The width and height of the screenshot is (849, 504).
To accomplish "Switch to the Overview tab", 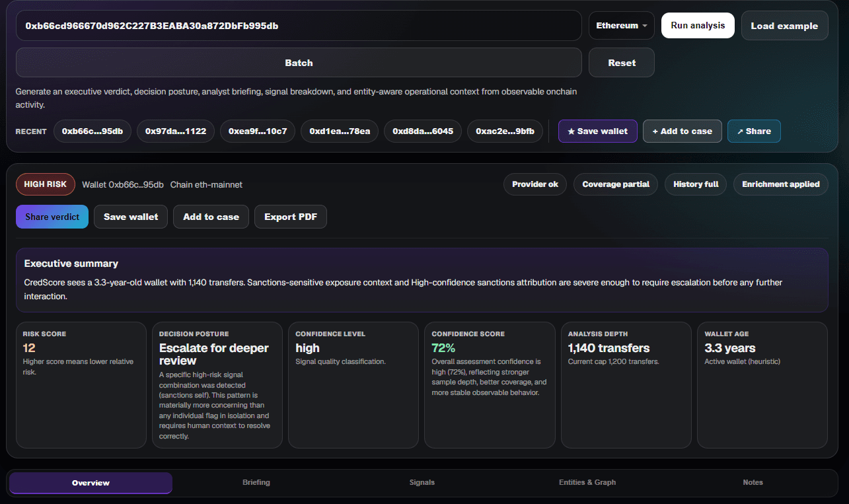I will (x=91, y=483).
